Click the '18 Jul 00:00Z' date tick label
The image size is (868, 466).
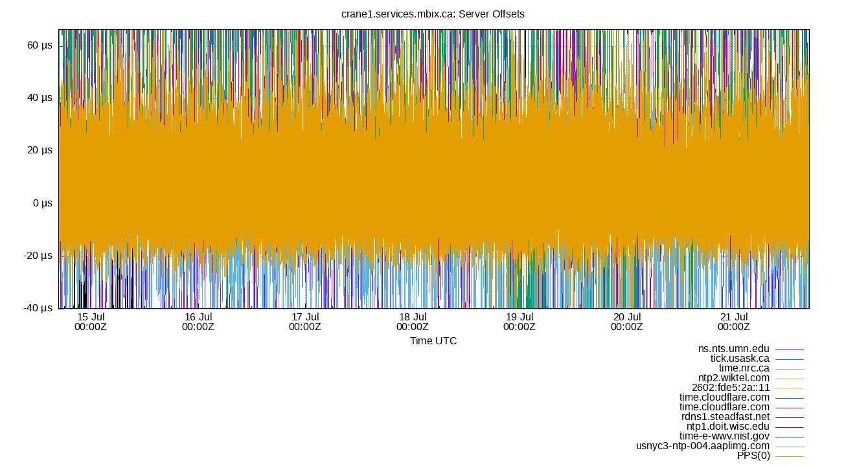(413, 322)
